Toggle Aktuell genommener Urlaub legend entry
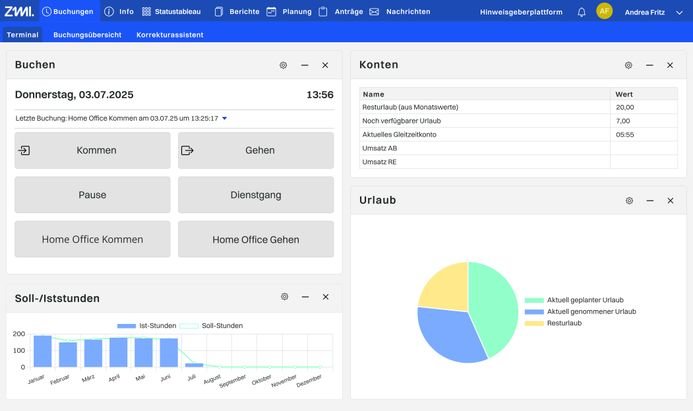The height and width of the screenshot is (411, 693). pyautogui.click(x=580, y=312)
